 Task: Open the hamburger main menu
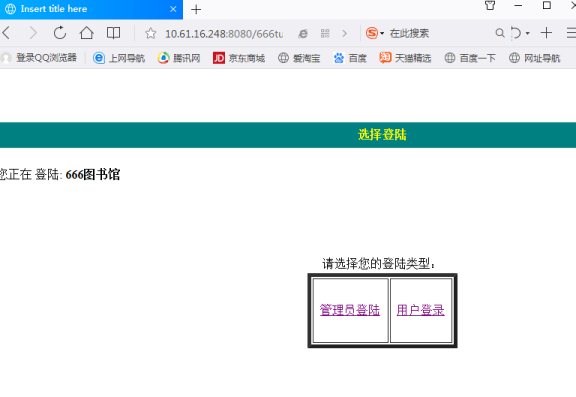tap(571, 33)
